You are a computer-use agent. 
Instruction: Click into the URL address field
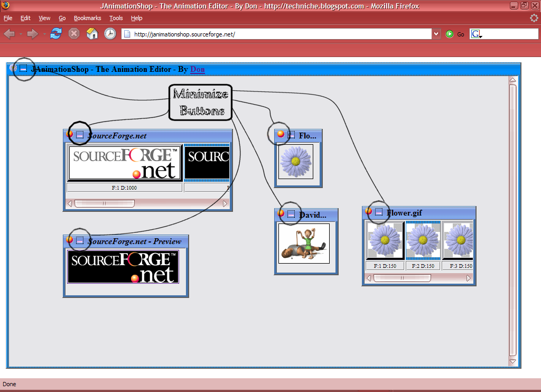[276, 34]
